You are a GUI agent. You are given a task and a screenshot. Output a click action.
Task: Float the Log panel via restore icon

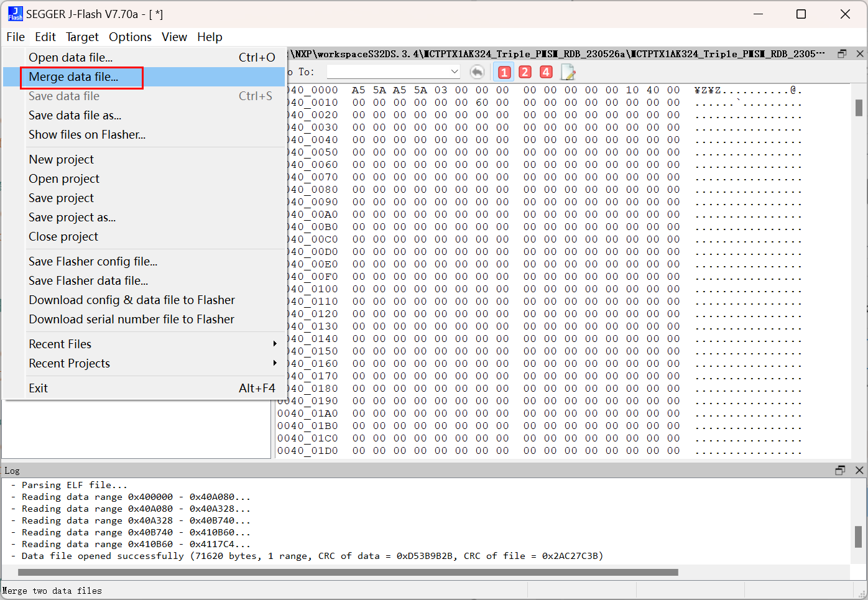(x=840, y=470)
